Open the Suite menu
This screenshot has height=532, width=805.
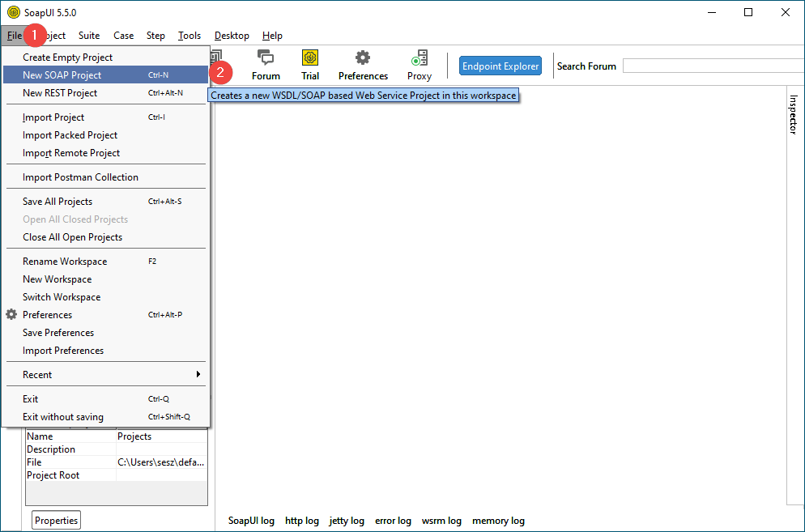pos(89,36)
